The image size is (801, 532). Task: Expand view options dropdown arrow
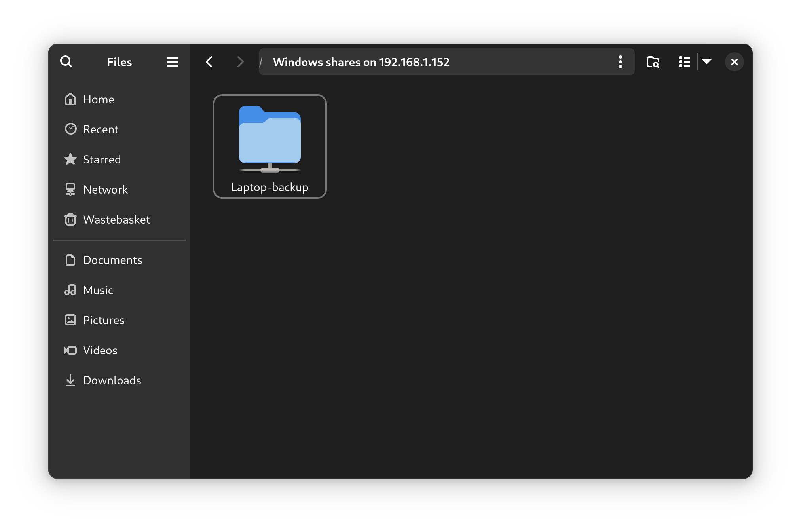(x=707, y=62)
